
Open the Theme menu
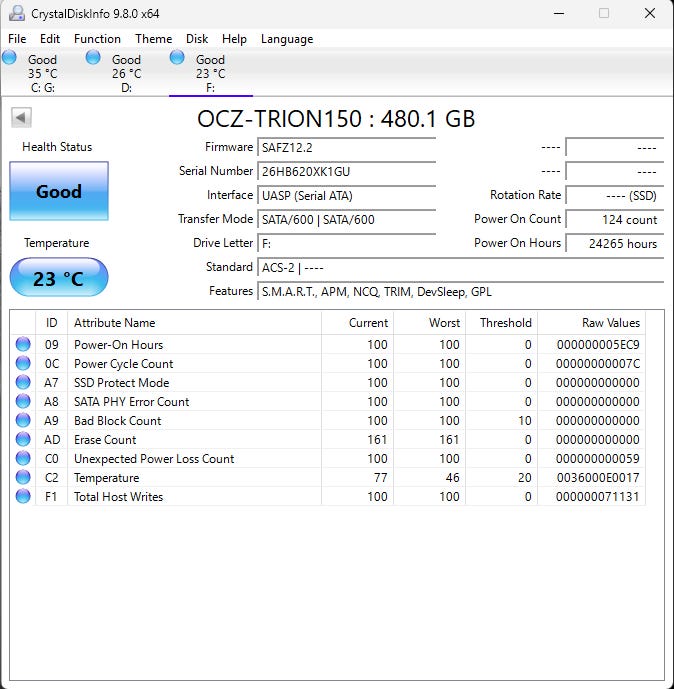click(153, 39)
